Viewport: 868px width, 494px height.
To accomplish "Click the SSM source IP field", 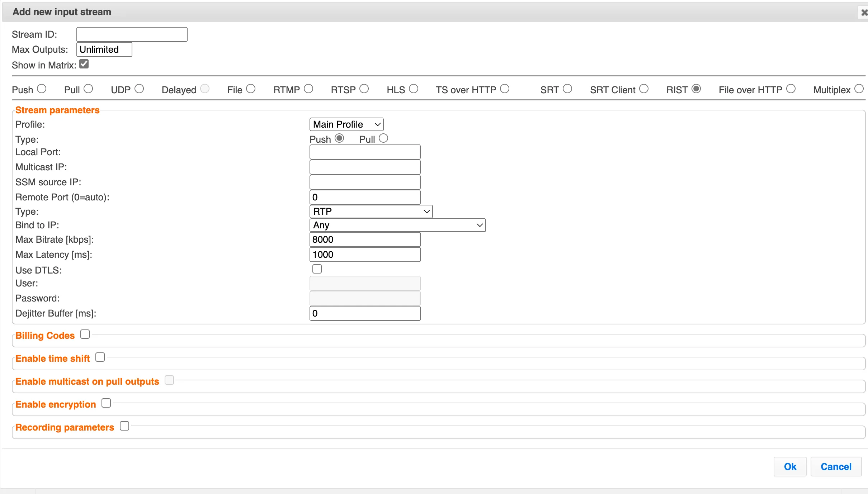I will [365, 182].
